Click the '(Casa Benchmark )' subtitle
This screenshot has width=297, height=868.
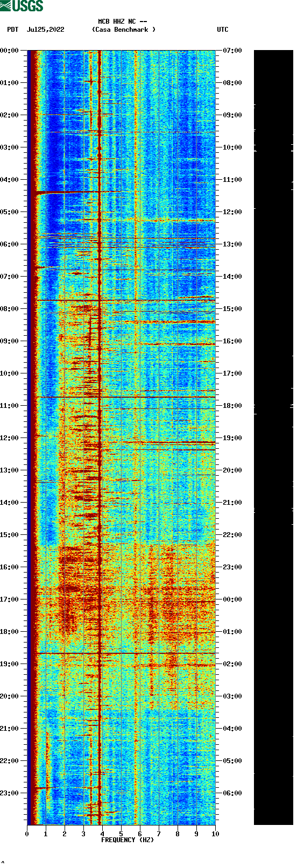pyautogui.click(x=124, y=30)
